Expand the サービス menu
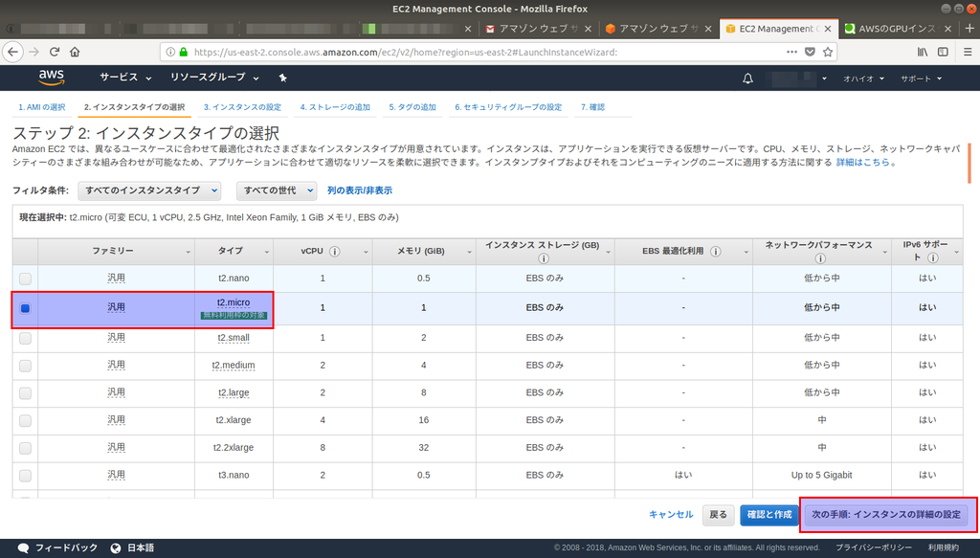 coord(125,77)
